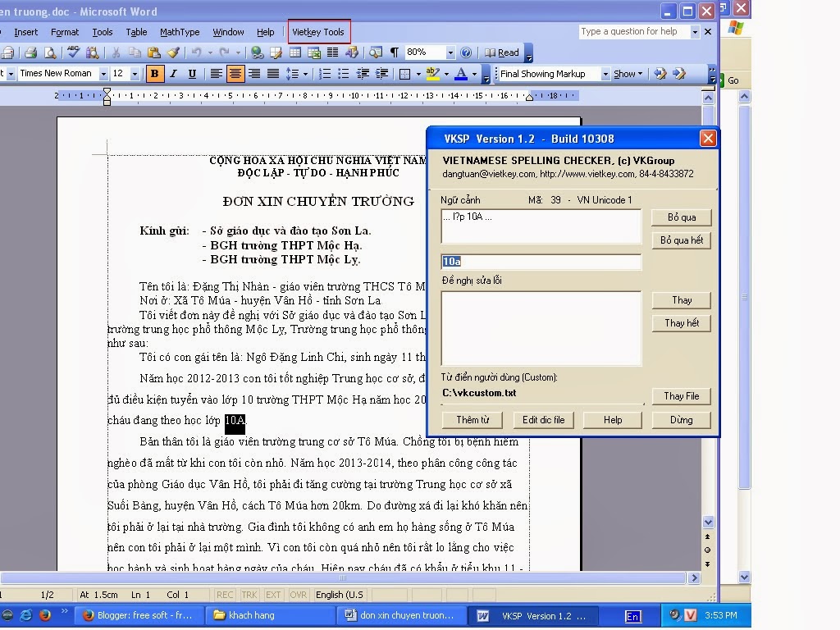Click the Thêm từ button
The width and height of the screenshot is (840, 630).
[472, 419]
